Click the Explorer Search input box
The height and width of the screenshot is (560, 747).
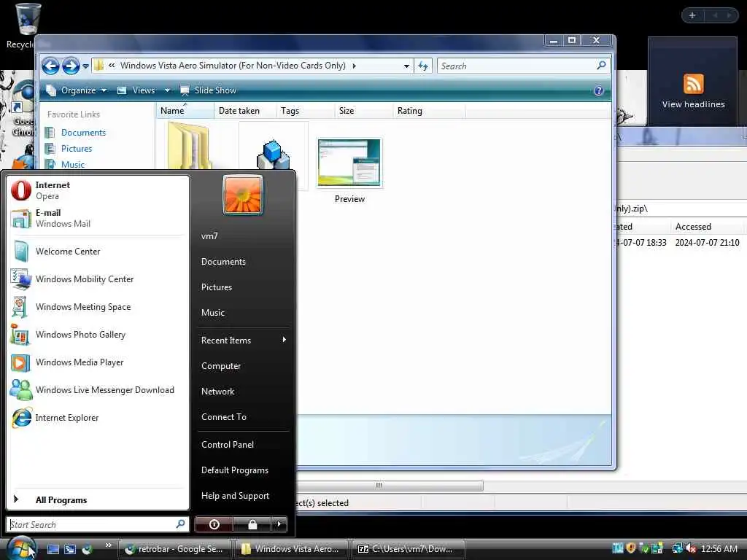coord(516,66)
